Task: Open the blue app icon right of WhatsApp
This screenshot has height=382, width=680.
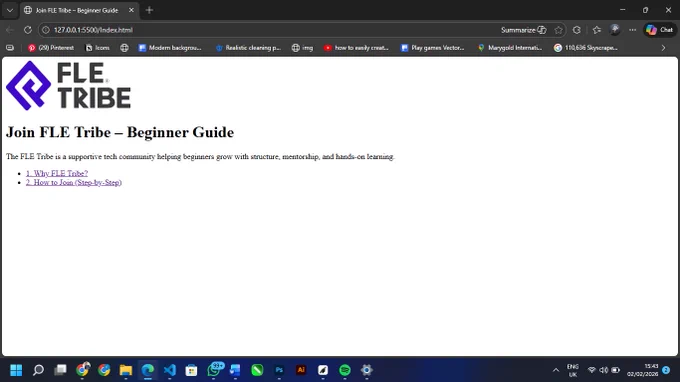Action: click(235, 370)
